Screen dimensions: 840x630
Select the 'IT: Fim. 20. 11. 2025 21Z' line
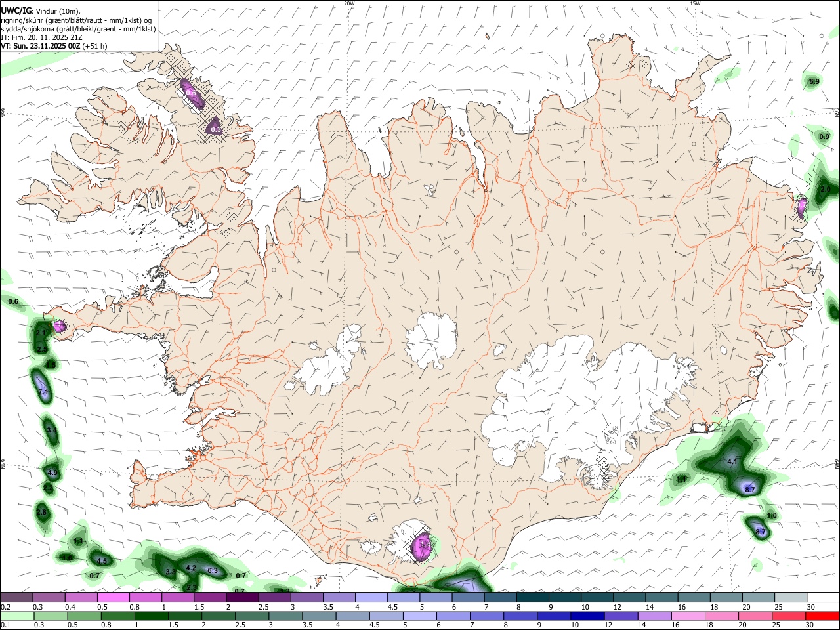[41, 37]
